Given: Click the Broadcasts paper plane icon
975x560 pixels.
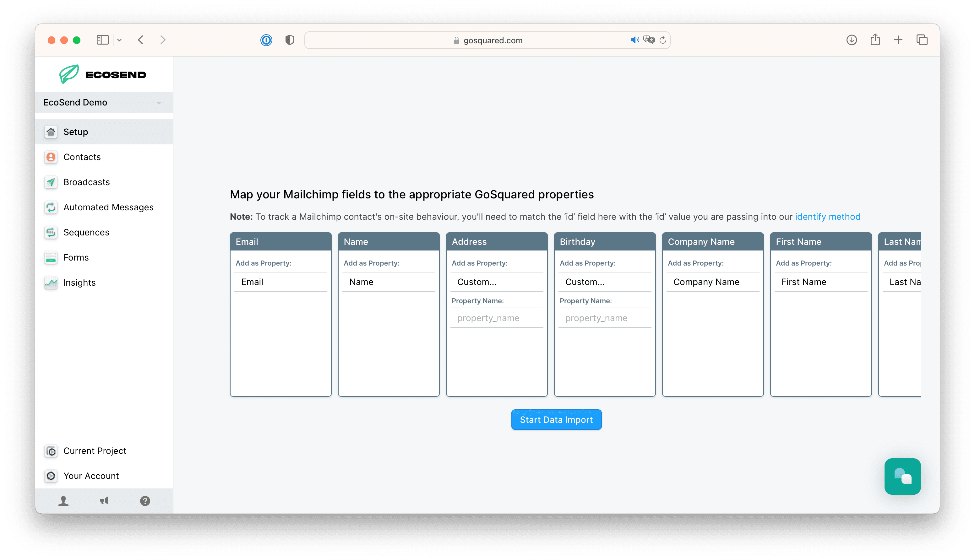Looking at the screenshot, I should click(x=51, y=182).
